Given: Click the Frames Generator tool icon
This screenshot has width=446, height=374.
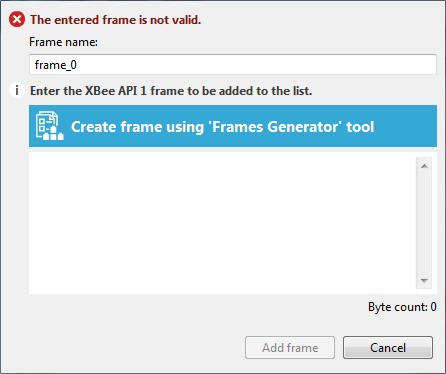Looking at the screenshot, I should click(x=50, y=126).
